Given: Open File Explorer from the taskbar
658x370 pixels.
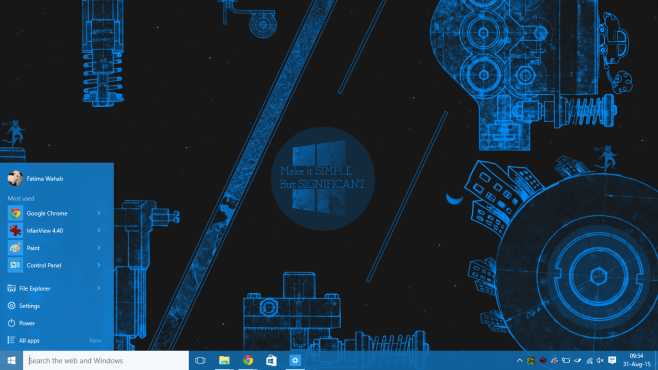Looking at the screenshot, I should click(x=224, y=360).
